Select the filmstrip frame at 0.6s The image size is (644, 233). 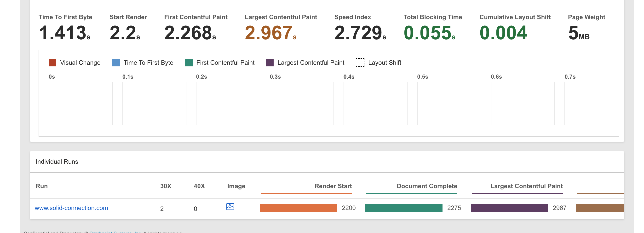(x=523, y=104)
